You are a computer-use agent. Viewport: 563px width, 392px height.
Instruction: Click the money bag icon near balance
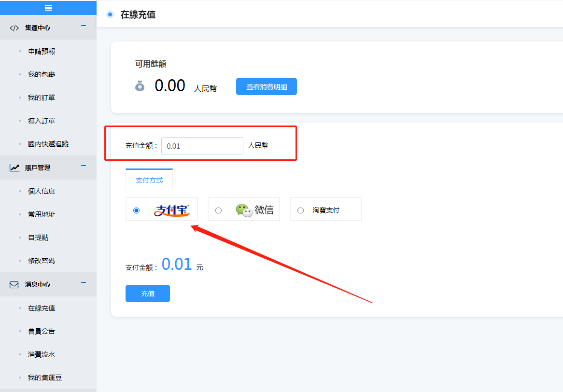point(140,86)
